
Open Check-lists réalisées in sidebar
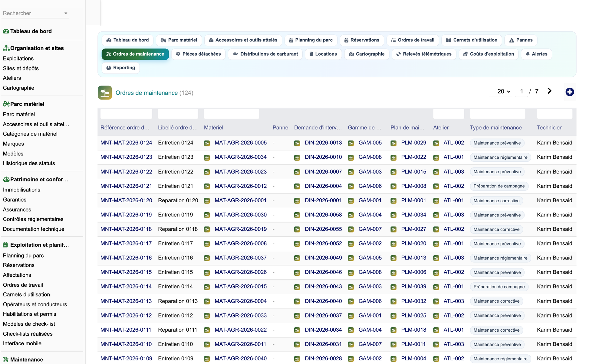28,334
